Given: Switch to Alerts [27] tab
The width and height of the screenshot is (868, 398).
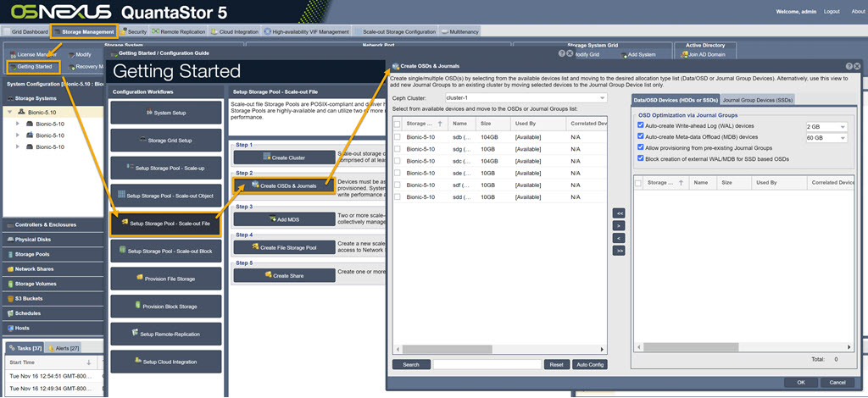Looking at the screenshot, I should pos(64,348).
